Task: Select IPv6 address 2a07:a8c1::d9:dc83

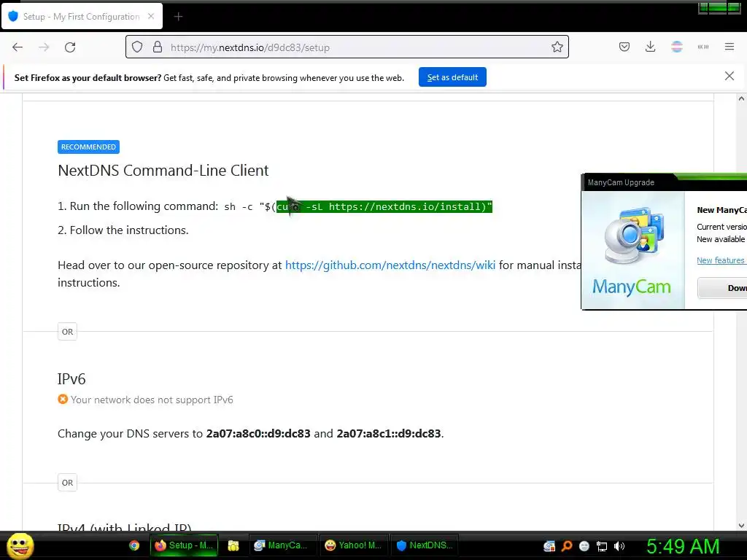Action: coord(389,434)
